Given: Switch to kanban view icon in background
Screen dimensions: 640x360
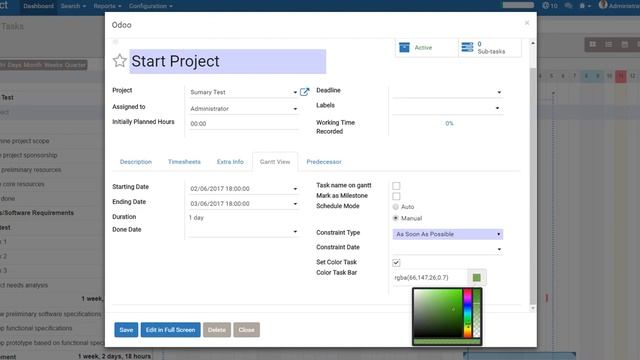Looking at the screenshot, I should click(593, 44).
